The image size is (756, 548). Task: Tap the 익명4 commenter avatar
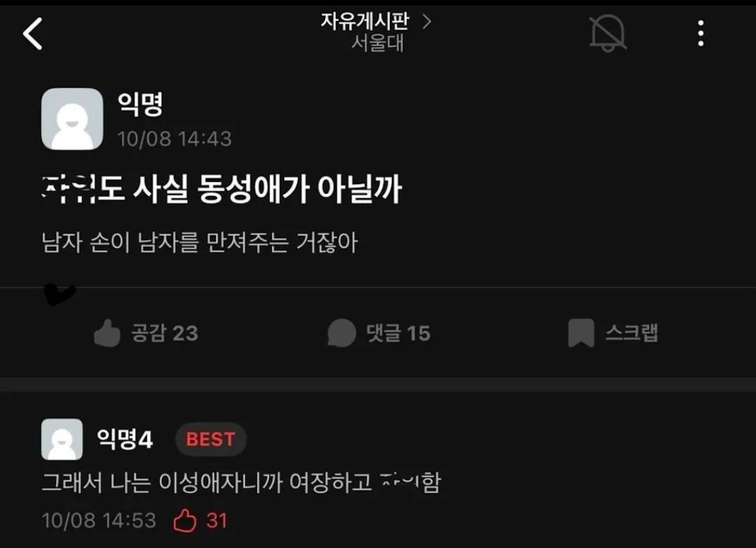(62, 439)
